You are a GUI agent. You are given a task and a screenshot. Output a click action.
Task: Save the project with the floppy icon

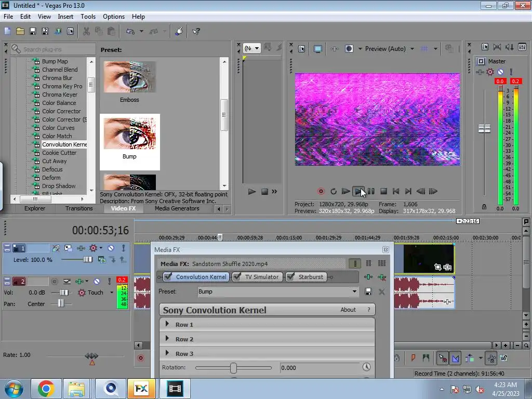click(33, 32)
